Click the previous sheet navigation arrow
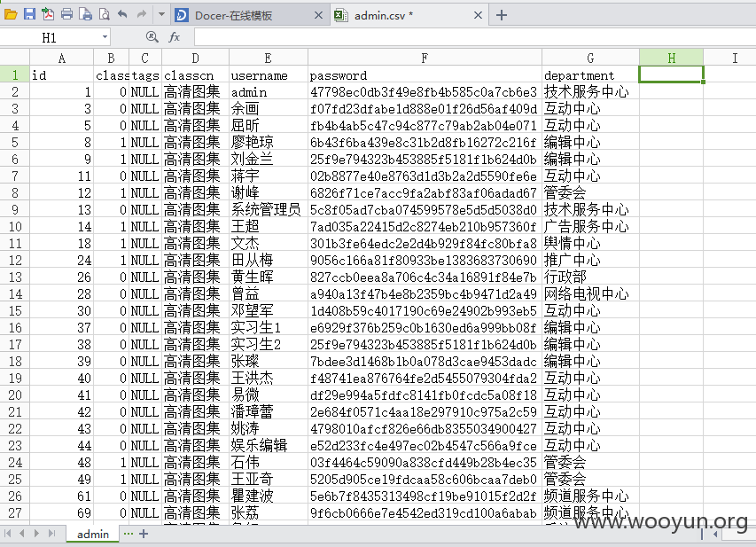The height and width of the screenshot is (547, 756). coord(21,534)
